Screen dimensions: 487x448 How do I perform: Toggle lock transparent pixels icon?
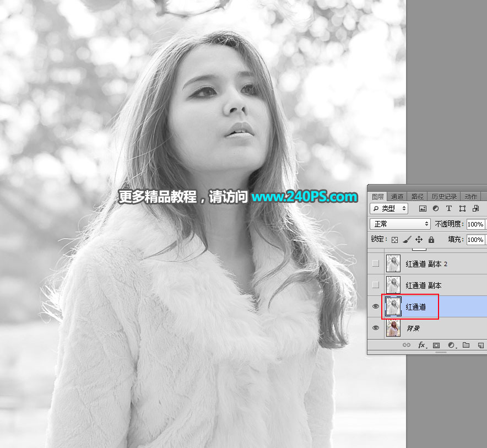click(395, 240)
